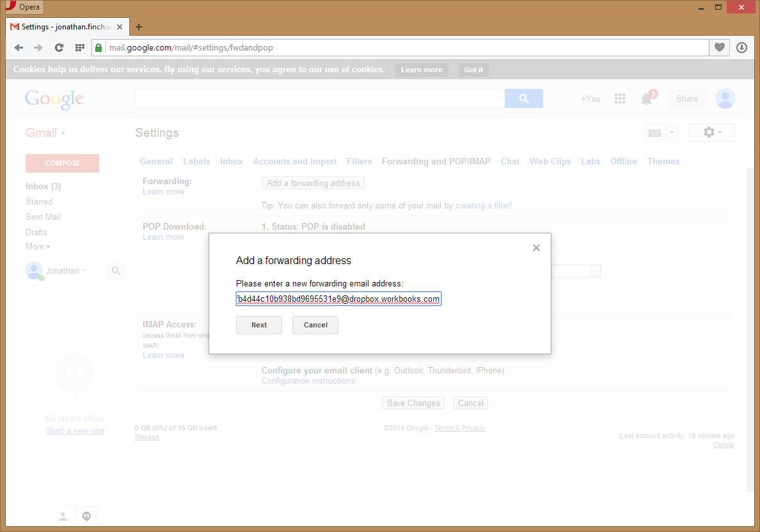This screenshot has height=532, width=760.
Task: Open the Inbox (3) folder
Action: [x=43, y=187]
